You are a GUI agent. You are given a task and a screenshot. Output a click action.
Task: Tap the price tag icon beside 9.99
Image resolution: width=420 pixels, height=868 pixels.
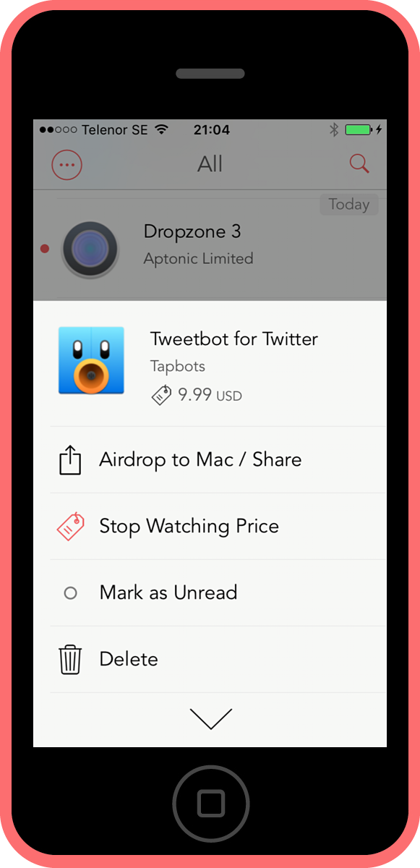(x=161, y=395)
